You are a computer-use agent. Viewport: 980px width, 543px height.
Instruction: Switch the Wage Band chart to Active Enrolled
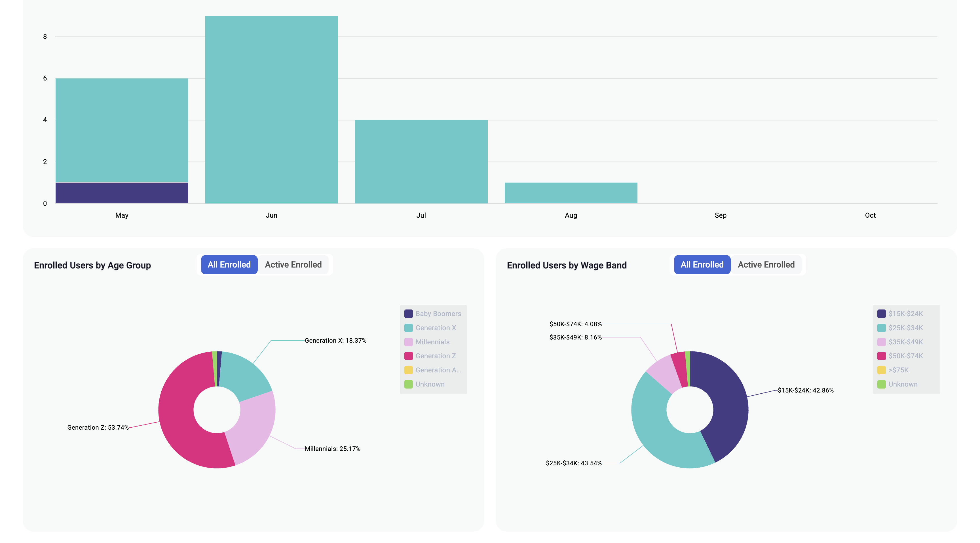coord(766,265)
